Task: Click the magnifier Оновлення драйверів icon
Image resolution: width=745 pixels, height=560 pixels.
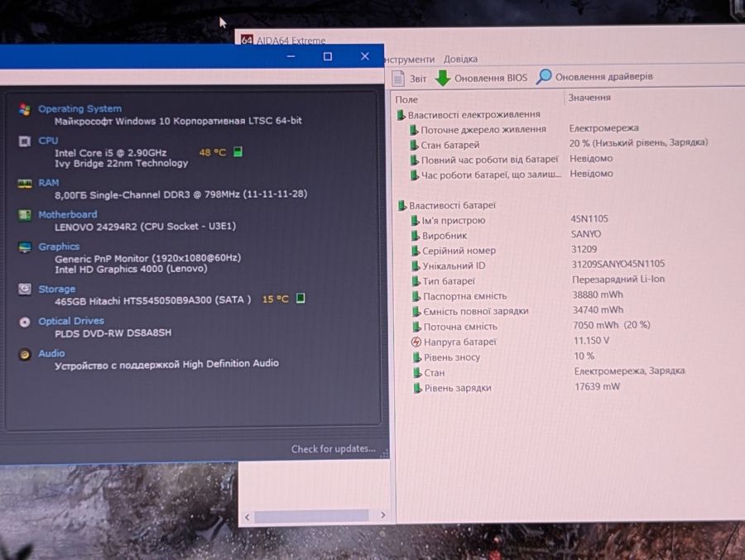Action: coord(544,76)
